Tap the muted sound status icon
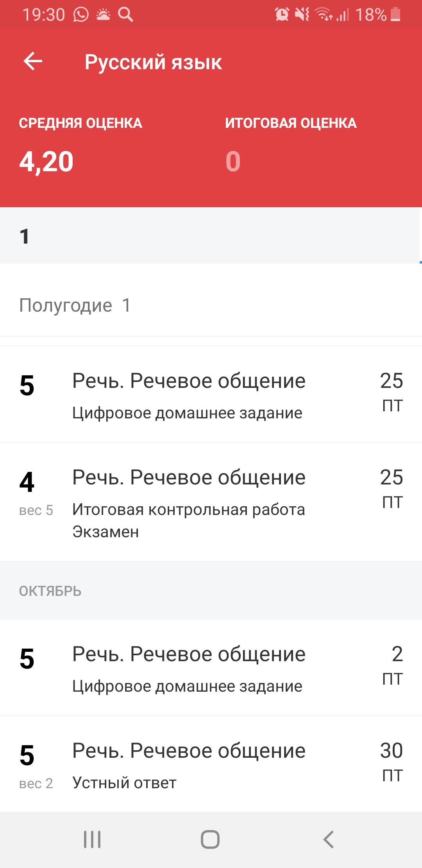 (302, 15)
